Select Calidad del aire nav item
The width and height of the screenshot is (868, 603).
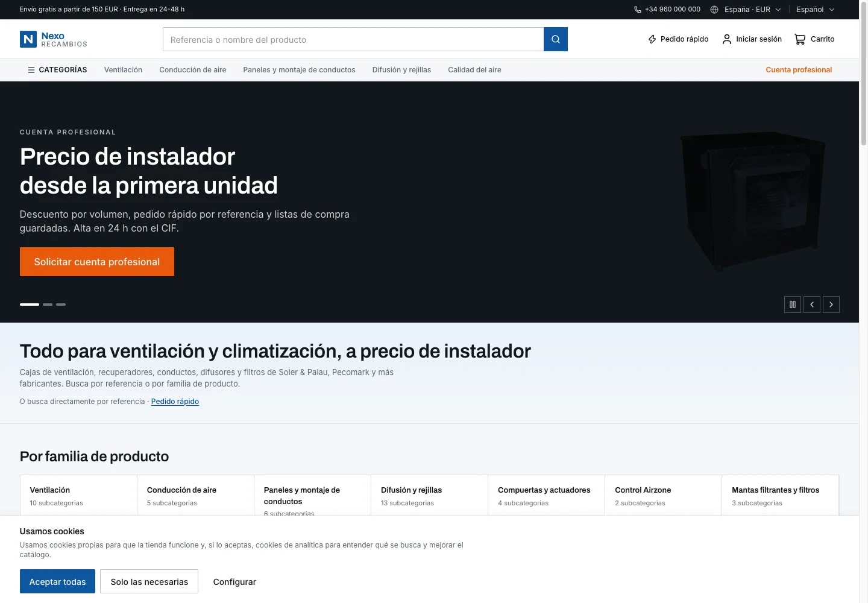(474, 70)
